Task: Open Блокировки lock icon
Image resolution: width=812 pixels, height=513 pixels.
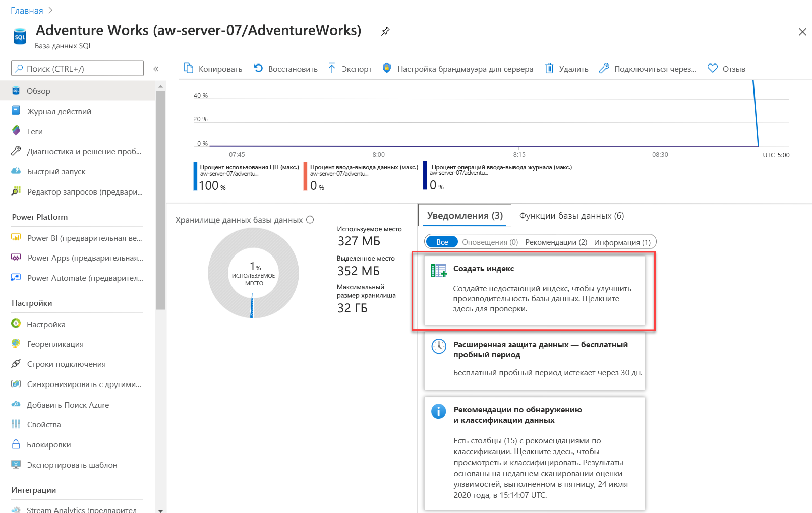Action: pos(16,444)
